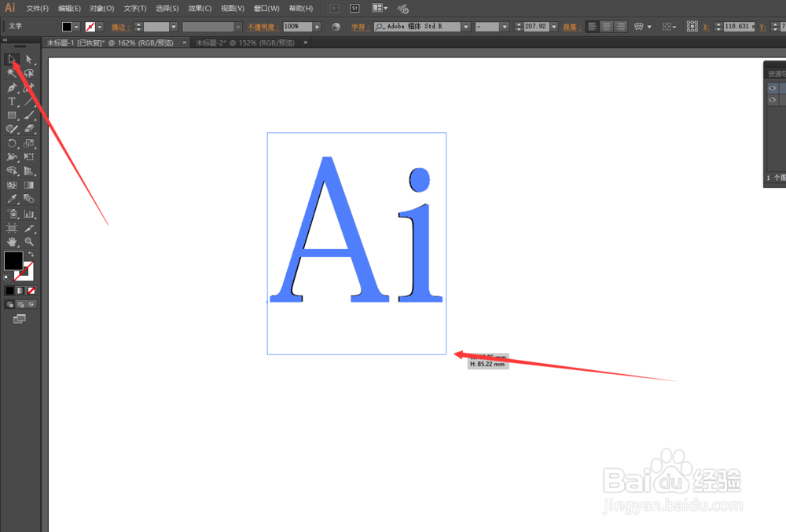786x532 pixels.
Task: Switch to Gradient fill mode button
Action: pos(20,291)
